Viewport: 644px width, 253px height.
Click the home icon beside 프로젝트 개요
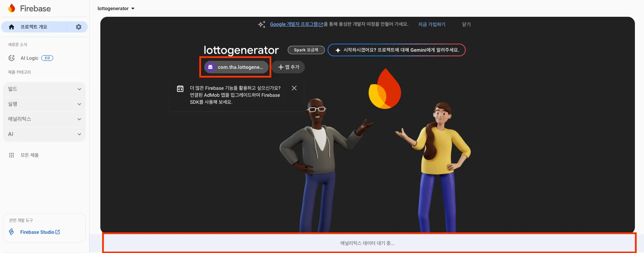[x=12, y=27]
